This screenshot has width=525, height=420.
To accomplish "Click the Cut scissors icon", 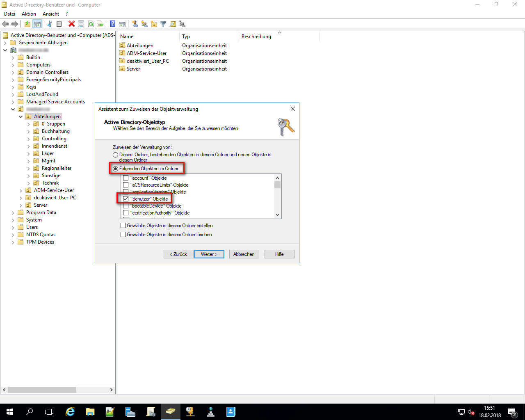I will pyautogui.click(x=50, y=24).
